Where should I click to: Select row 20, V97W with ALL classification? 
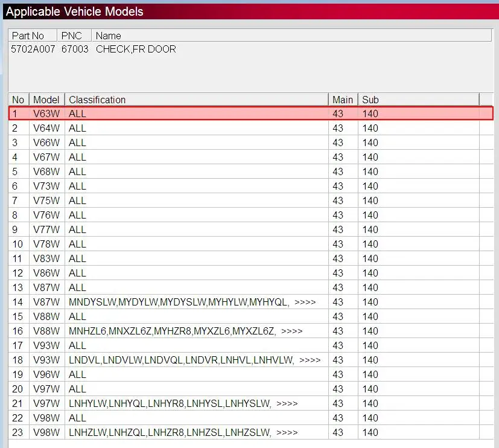[x=251, y=389]
